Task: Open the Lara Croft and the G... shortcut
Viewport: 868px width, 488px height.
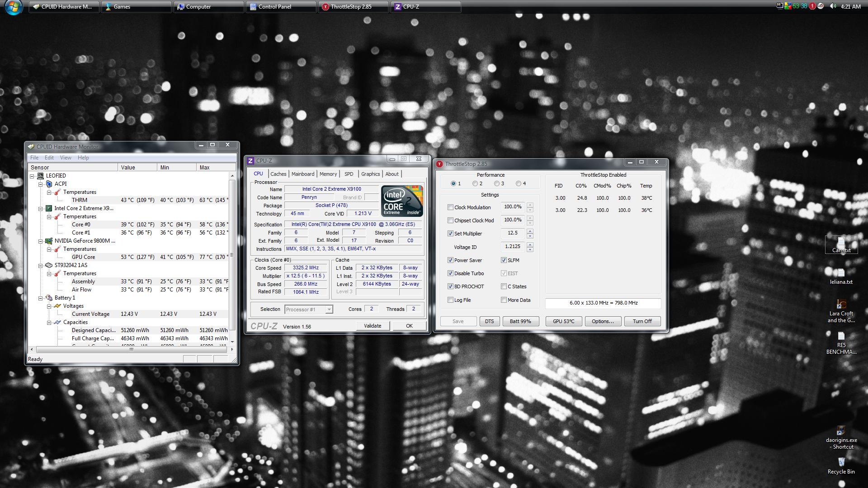Action: pos(841,311)
